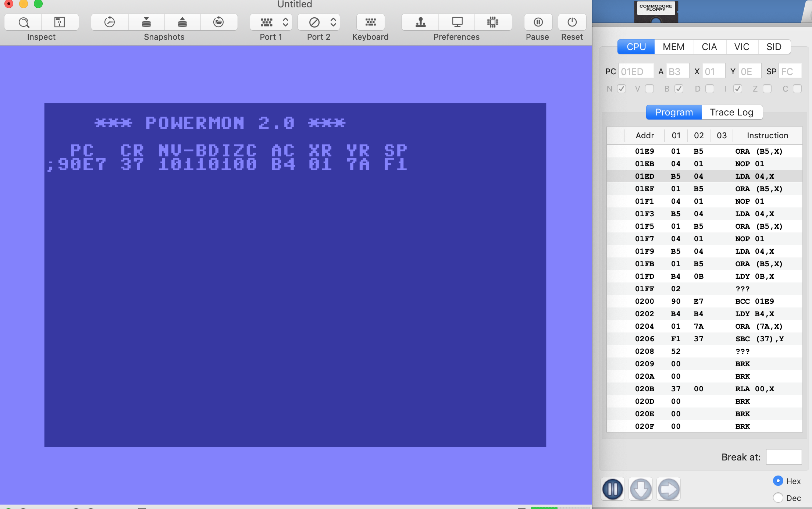Take a snapshot using the down-arrow disk icon
This screenshot has width=812, height=509.
(x=146, y=22)
